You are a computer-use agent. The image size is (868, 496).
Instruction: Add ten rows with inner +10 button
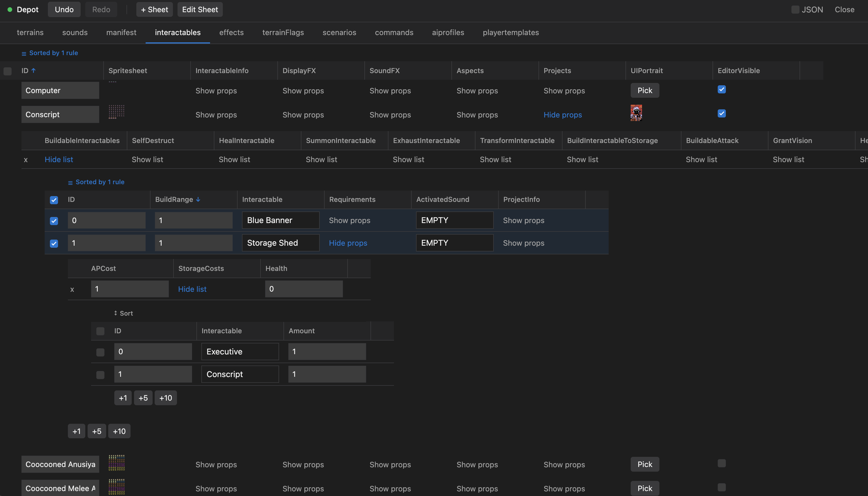point(166,398)
